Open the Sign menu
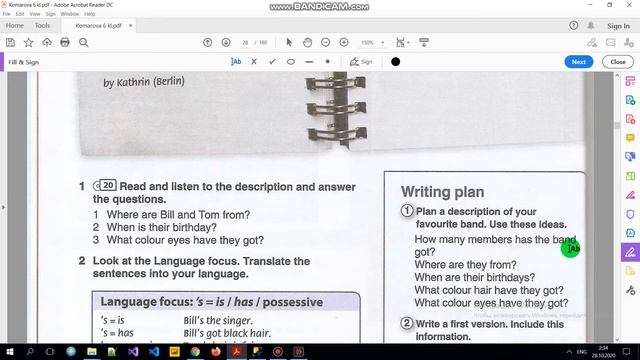The image size is (640, 360). [50, 14]
